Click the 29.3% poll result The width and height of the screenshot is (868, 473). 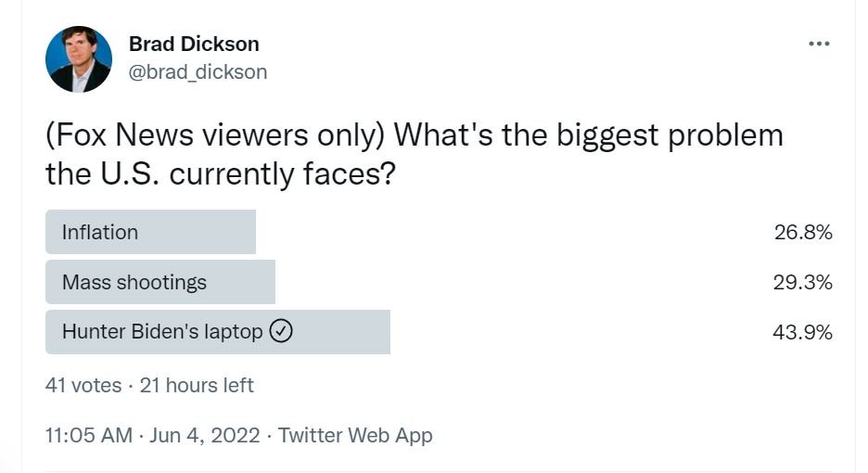802,282
